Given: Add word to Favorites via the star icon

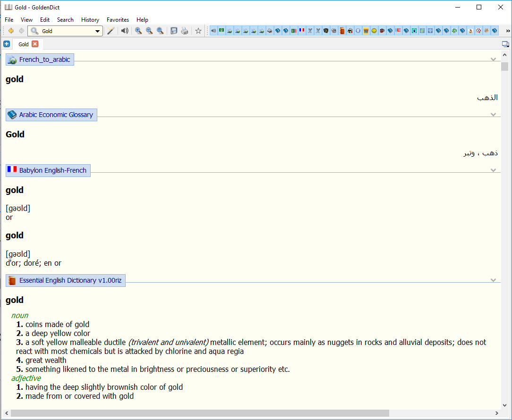Looking at the screenshot, I should (198, 30).
